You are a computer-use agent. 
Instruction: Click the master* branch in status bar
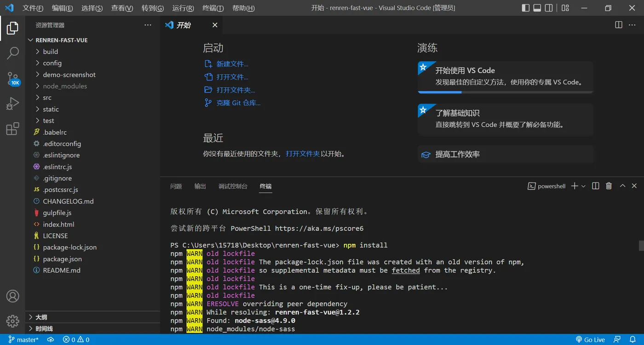click(x=23, y=339)
